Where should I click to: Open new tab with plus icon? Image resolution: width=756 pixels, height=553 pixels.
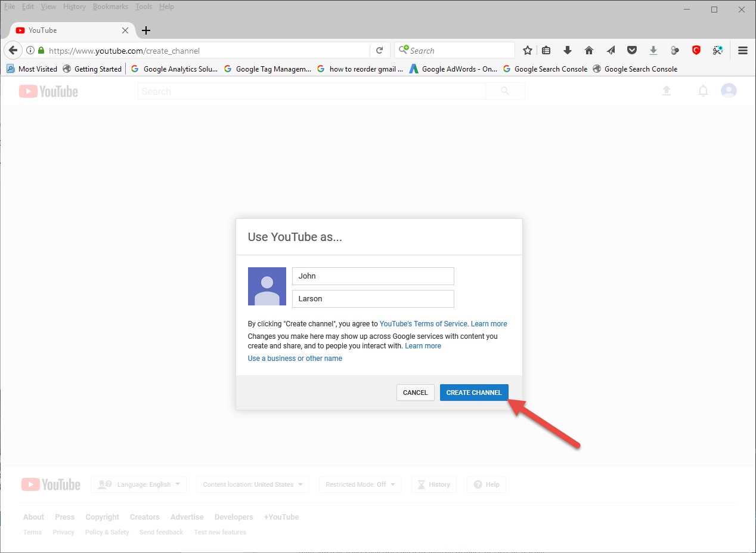click(x=146, y=30)
